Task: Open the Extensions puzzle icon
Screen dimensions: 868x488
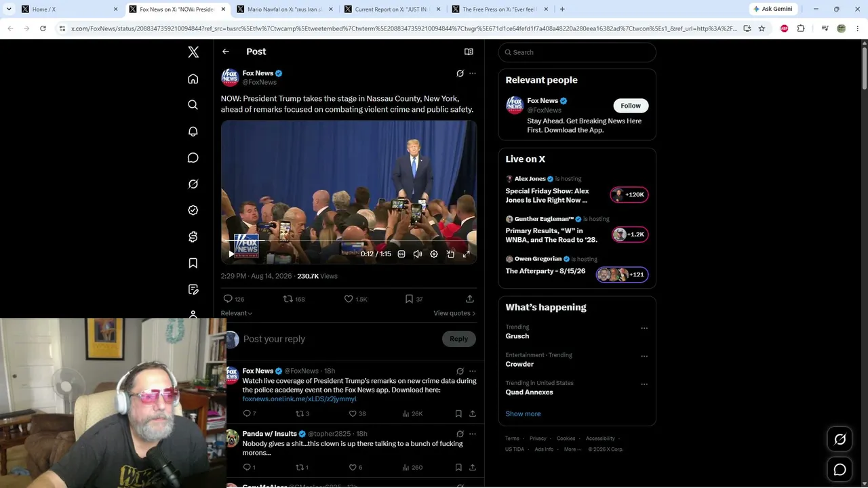Action: (801, 28)
